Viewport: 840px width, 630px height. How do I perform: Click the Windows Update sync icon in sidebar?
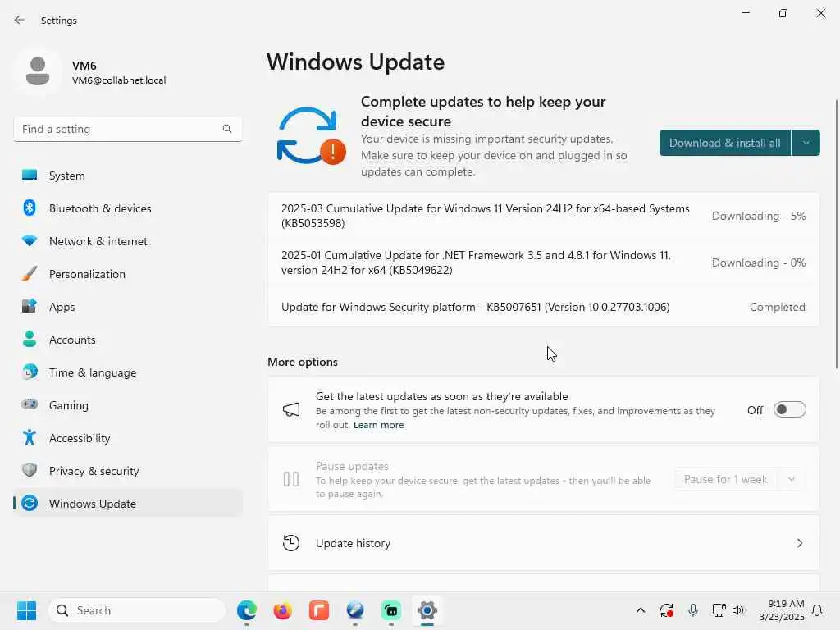(x=30, y=503)
